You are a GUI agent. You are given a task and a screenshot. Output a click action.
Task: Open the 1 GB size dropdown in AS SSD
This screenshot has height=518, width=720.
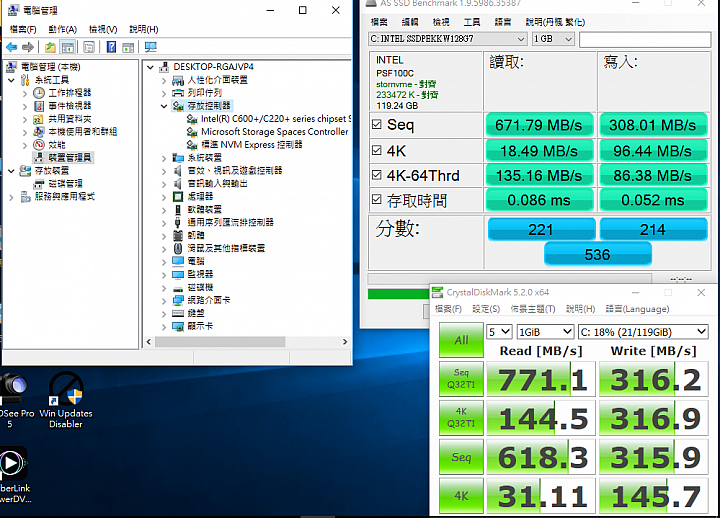tap(553, 39)
